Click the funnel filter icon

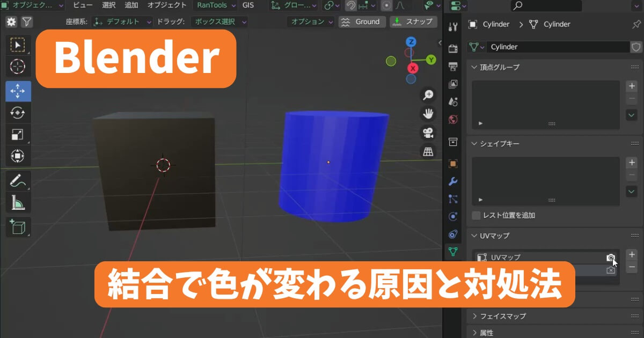tap(26, 22)
